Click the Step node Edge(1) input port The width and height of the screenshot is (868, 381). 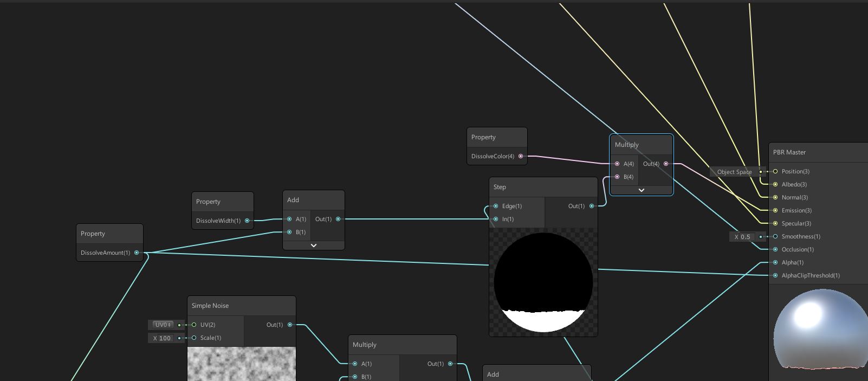tap(496, 206)
